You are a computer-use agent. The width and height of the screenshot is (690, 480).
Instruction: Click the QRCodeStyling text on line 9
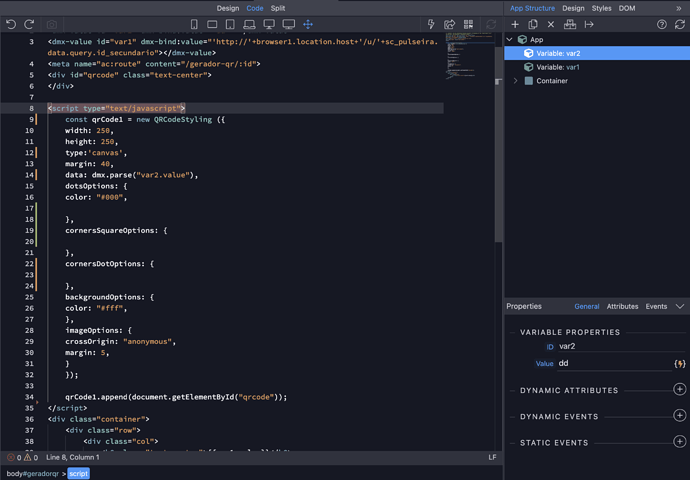183,120
